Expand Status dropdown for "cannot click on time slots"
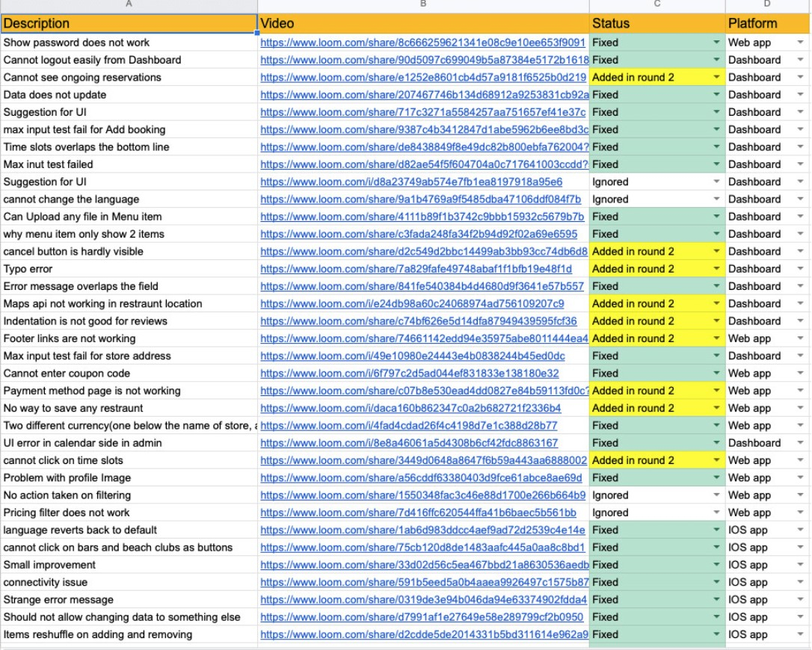The width and height of the screenshot is (812, 650). click(x=717, y=461)
